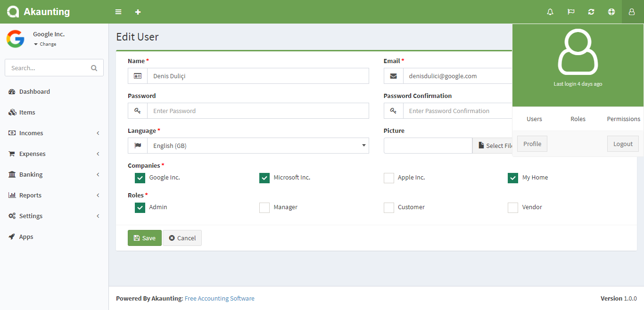Uncheck the Microsoft Inc. company checkbox
The width and height of the screenshot is (644, 310).
pos(264,178)
